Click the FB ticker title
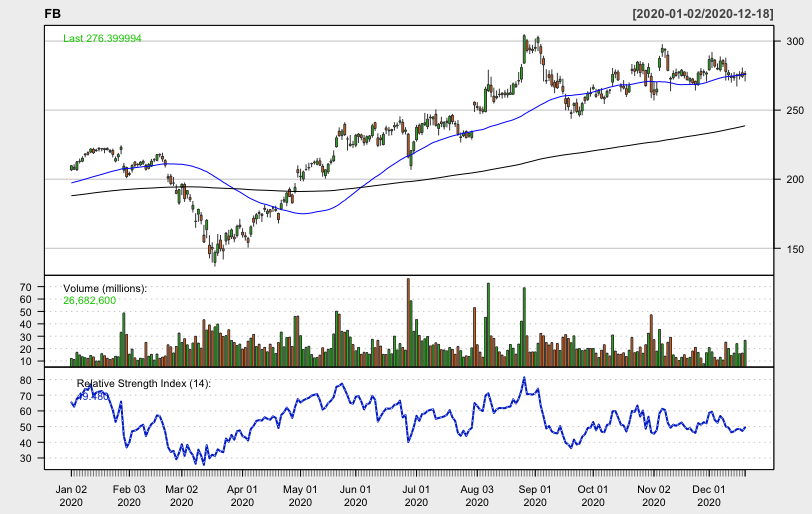 (x=52, y=14)
